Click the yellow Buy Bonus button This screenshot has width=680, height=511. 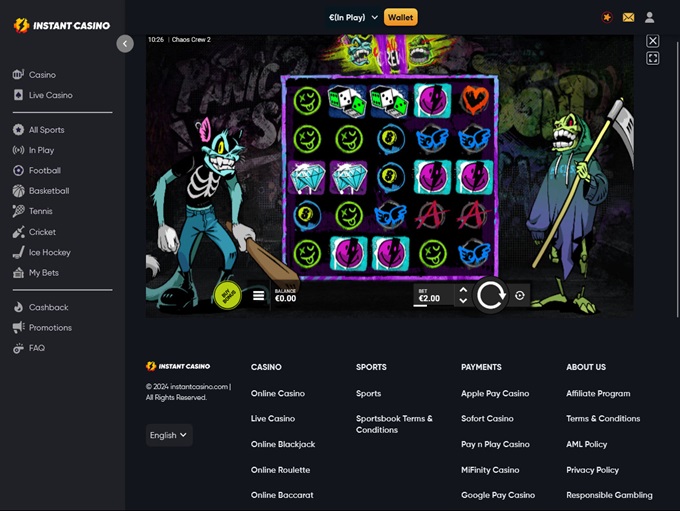pos(228,295)
